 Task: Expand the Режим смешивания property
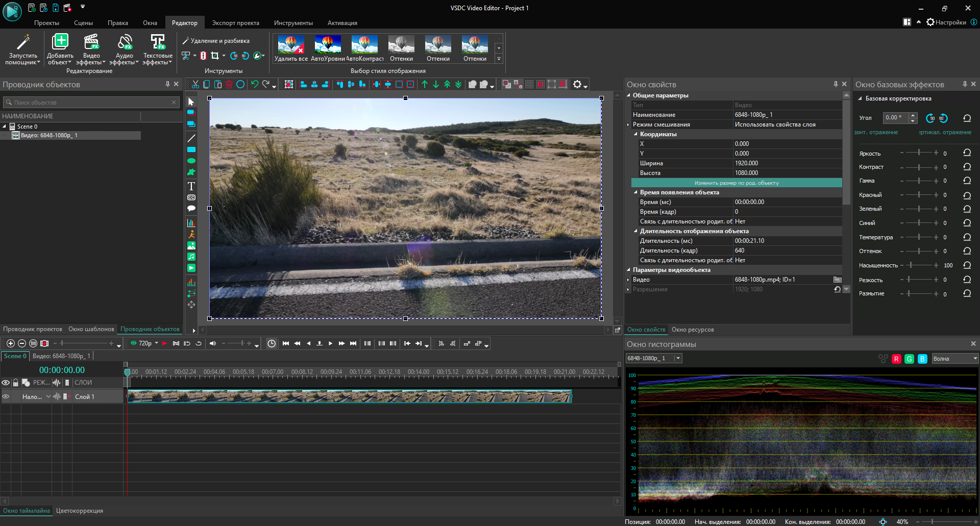(x=628, y=124)
